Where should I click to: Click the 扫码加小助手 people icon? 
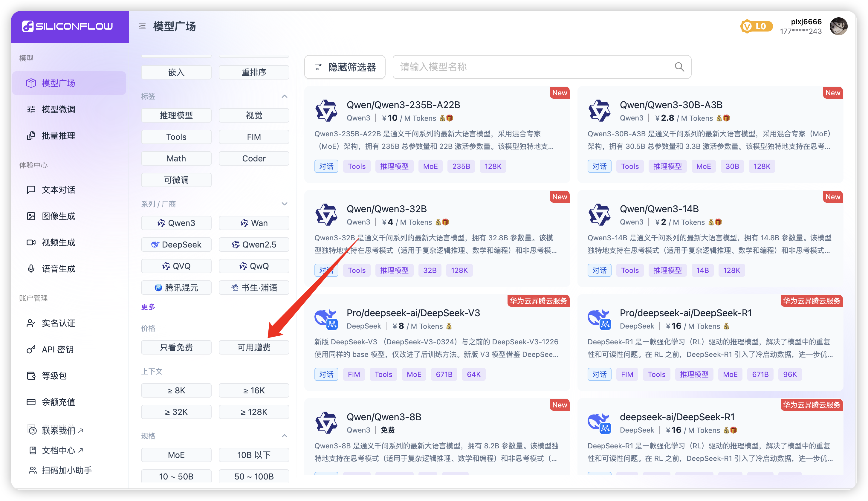click(33, 471)
